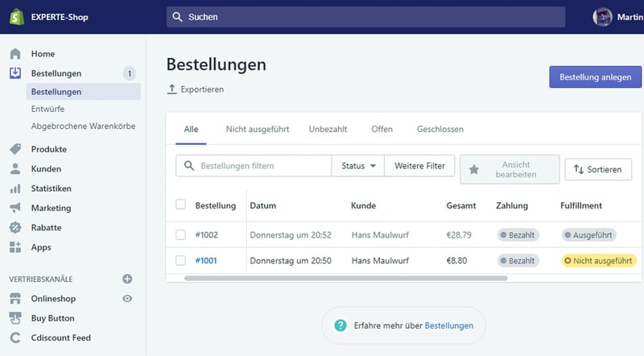Add sales channel with plus icon
Image resolution: width=644 pixels, height=356 pixels.
(x=126, y=279)
